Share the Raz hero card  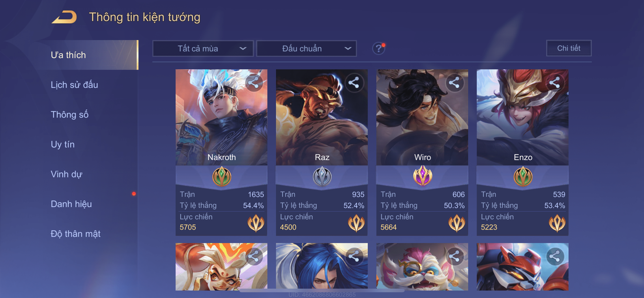tap(354, 82)
